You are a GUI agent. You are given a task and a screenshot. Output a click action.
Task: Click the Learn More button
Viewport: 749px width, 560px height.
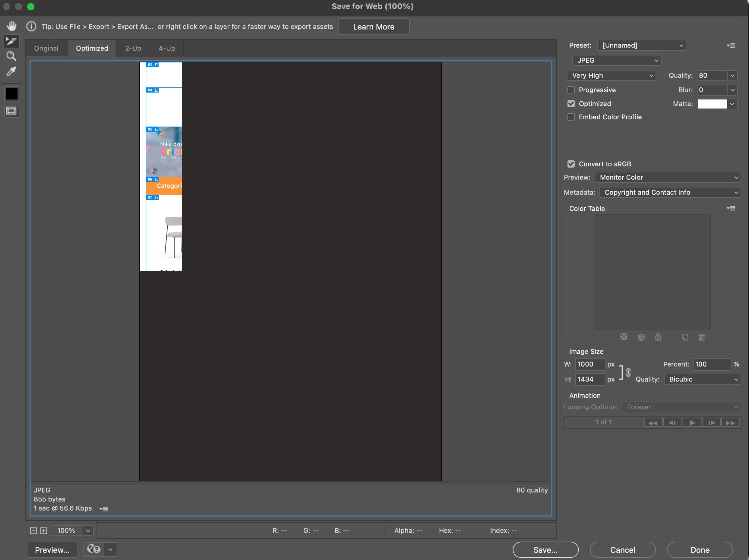(374, 27)
